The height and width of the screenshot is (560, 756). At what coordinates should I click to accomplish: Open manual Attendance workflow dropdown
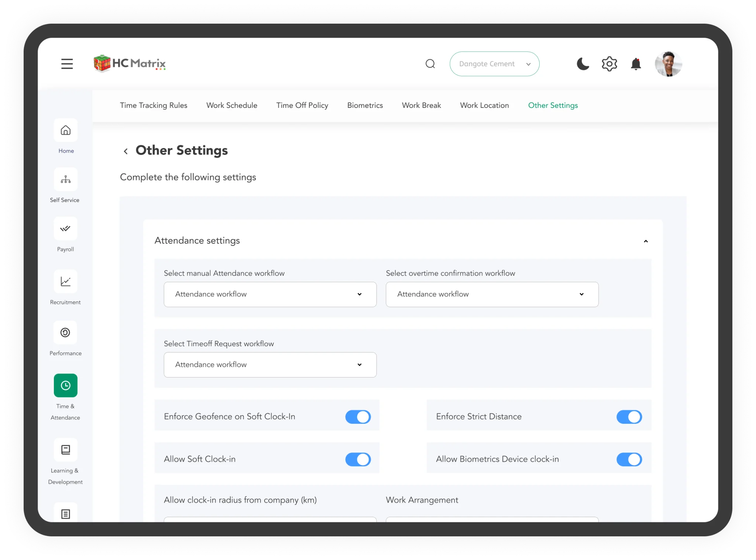pyautogui.click(x=270, y=294)
